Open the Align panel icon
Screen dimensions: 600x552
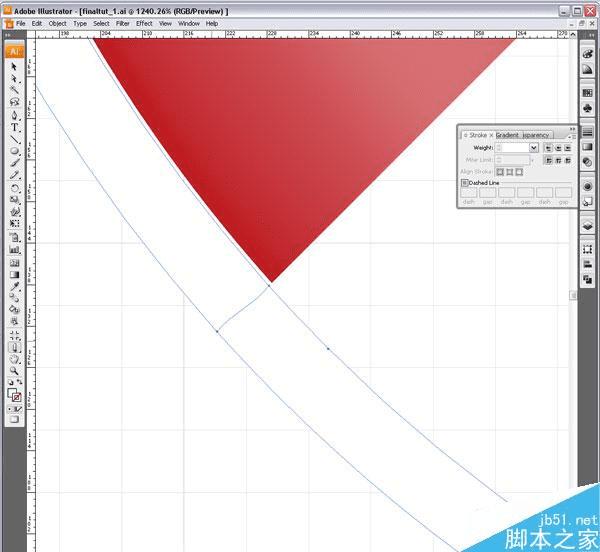(x=587, y=264)
